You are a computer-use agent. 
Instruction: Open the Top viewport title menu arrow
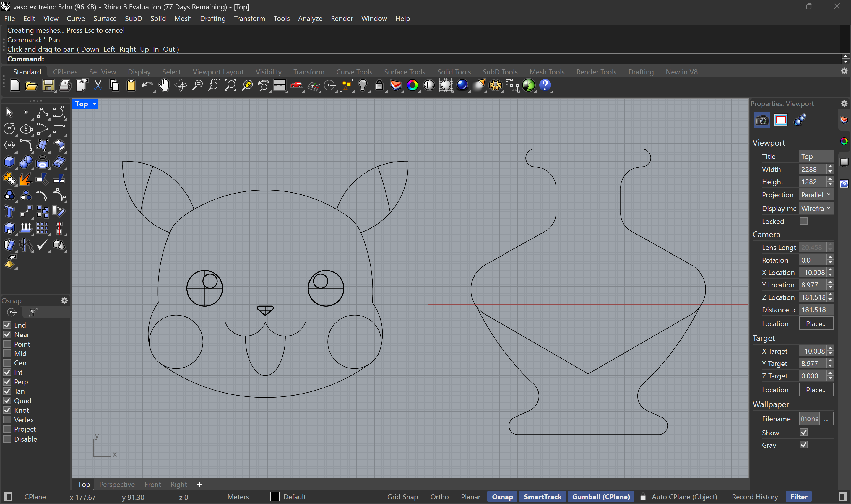pyautogui.click(x=94, y=104)
